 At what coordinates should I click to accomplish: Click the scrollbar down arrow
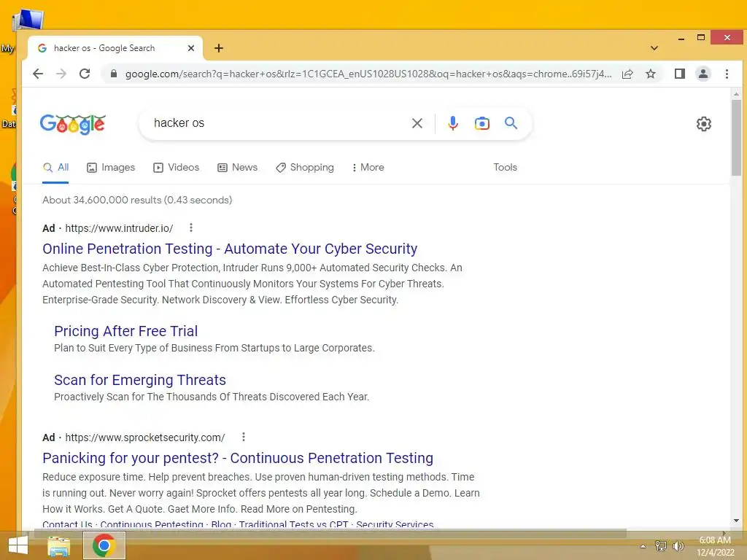(x=737, y=521)
